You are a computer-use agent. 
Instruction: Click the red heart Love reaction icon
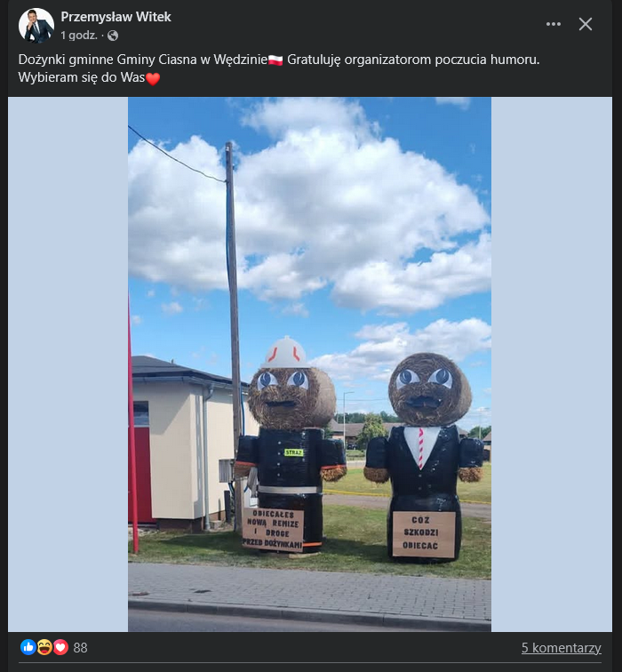click(x=60, y=647)
